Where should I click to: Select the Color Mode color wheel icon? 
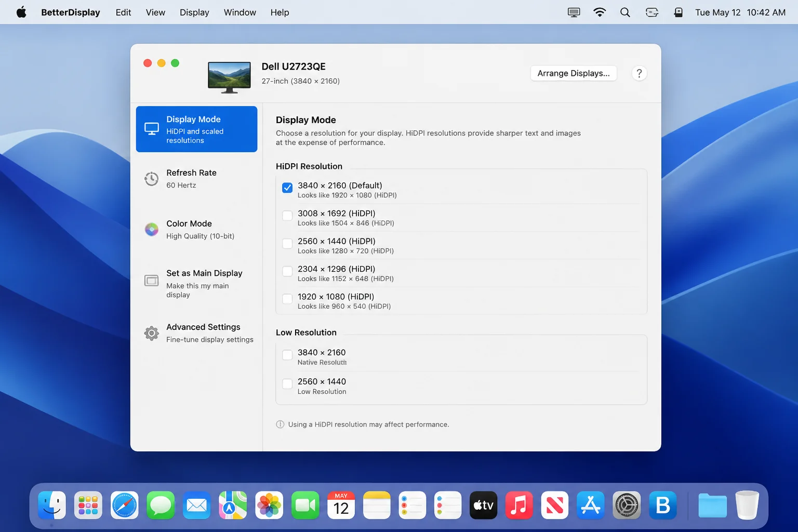151,229
